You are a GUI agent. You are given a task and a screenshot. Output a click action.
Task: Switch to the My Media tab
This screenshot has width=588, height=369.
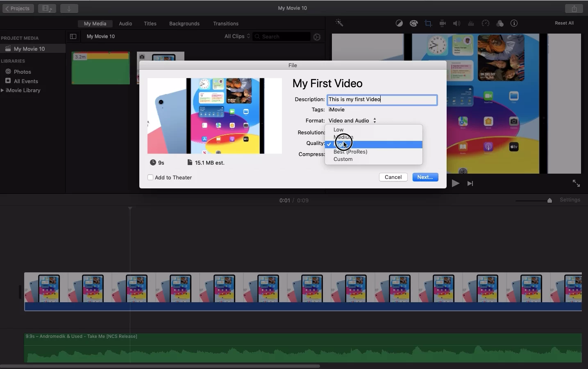click(x=95, y=23)
